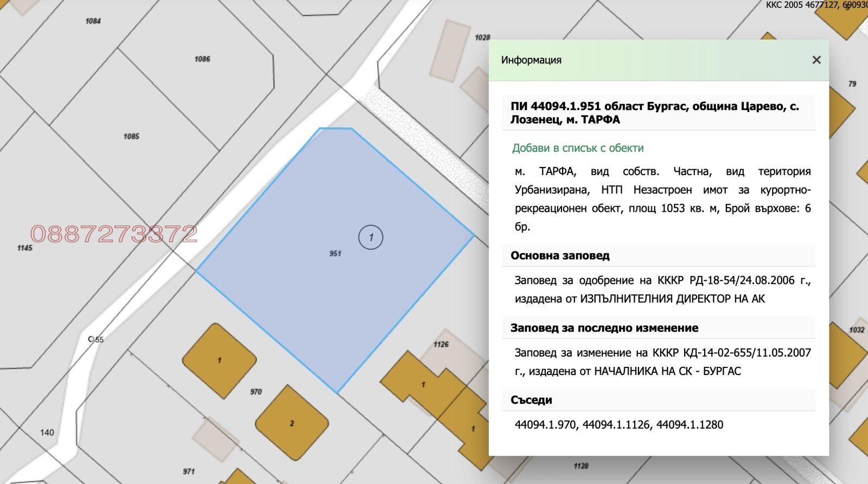Click point marker 55 on road

pos(96,339)
